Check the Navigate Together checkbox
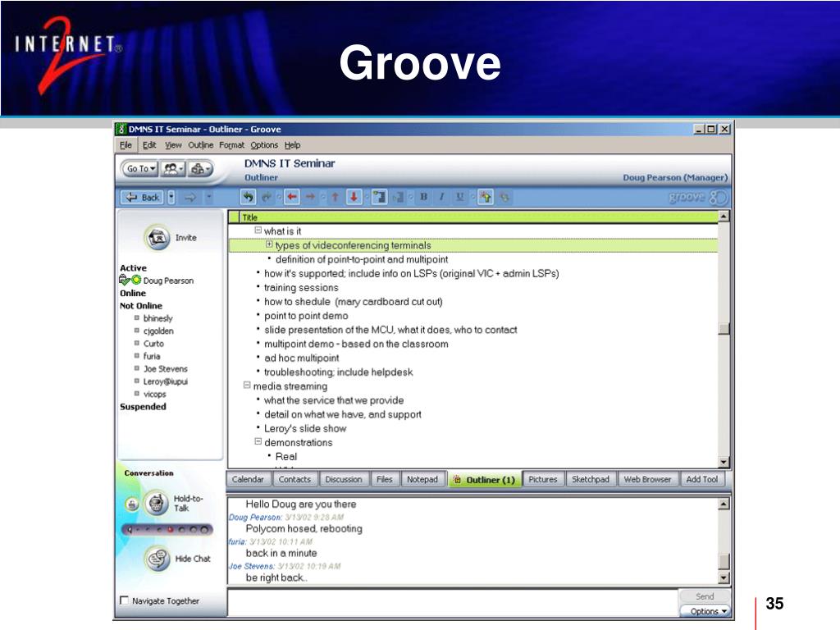 pyautogui.click(x=125, y=600)
